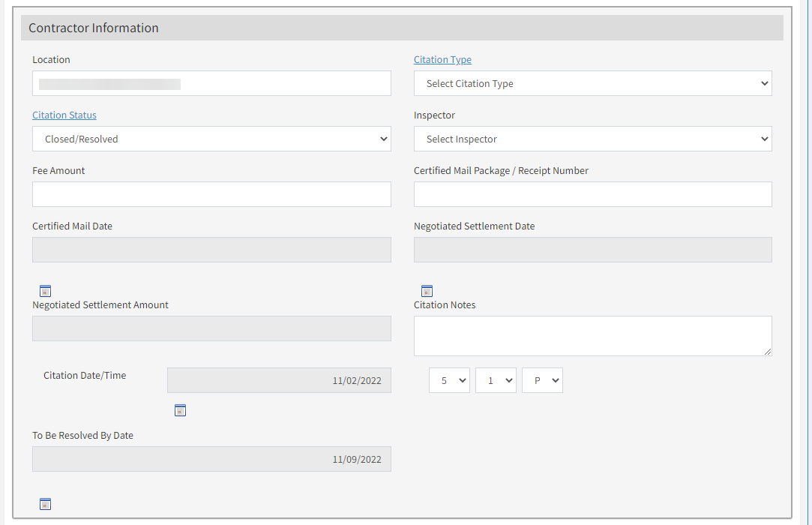This screenshot has height=525, width=812.
Task: Open the Certified Mail Date calendar picker
Action: (x=45, y=291)
